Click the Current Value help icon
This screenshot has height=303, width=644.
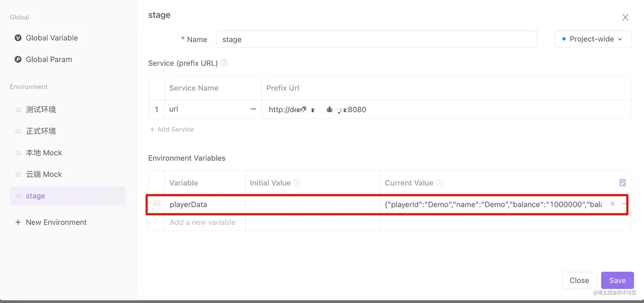(x=440, y=183)
